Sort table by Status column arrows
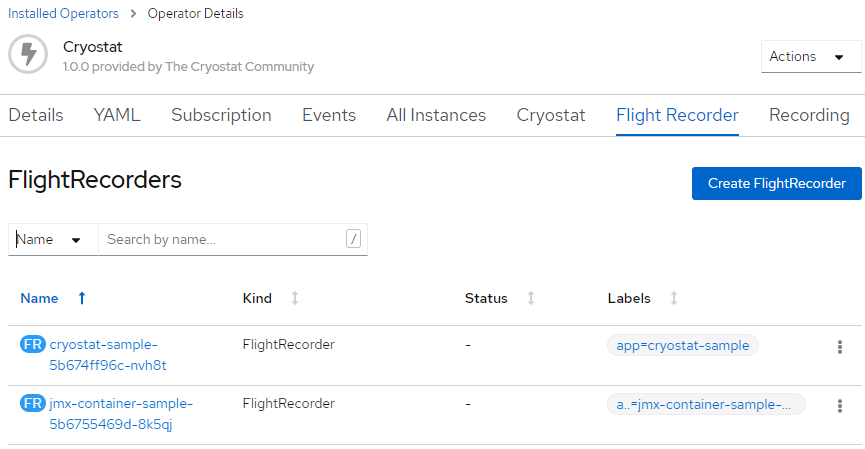Screen dimensions: 865x449 [x=531, y=298]
